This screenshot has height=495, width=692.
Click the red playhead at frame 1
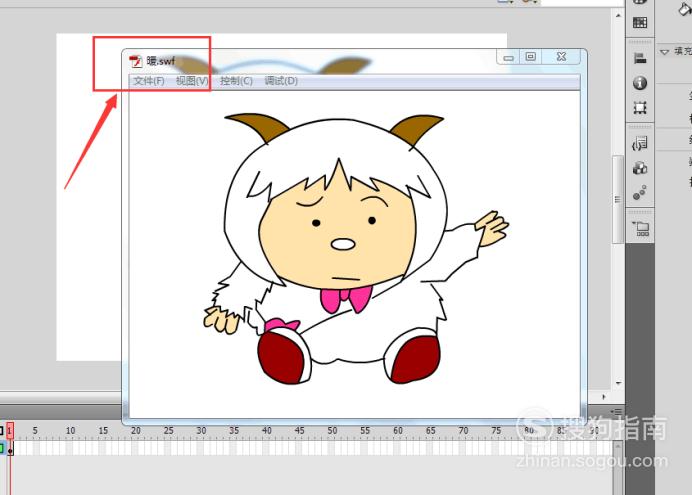point(10,431)
